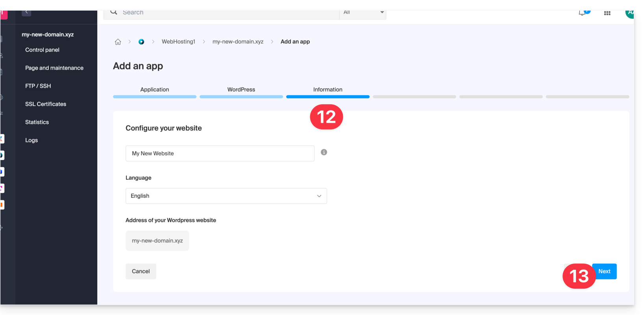The height and width of the screenshot is (315, 644).
Task: Click the info icon beside website name field
Action: coord(324,152)
